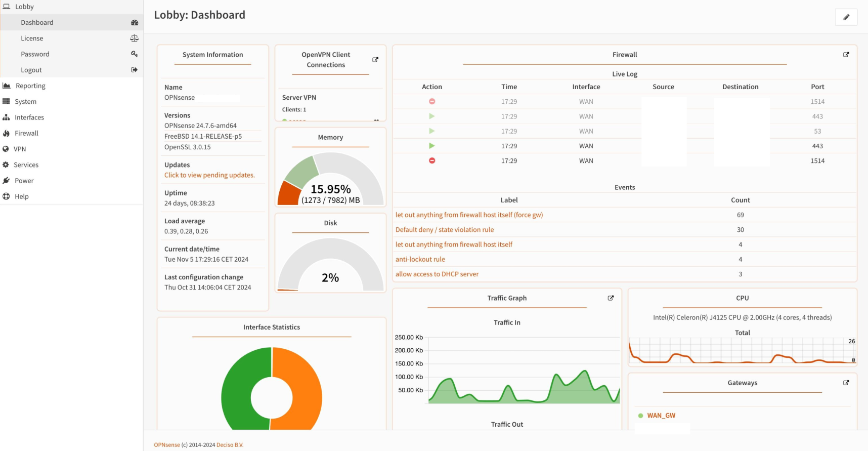This screenshot has height=451, width=868.
Task: Click the Memory usage gauge
Action: (331, 179)
